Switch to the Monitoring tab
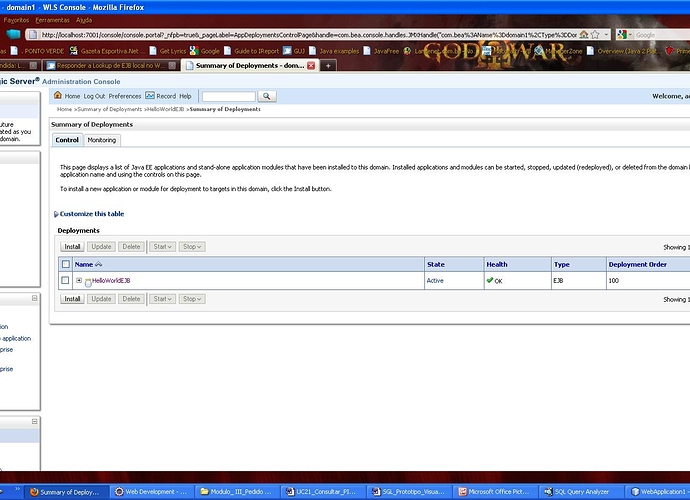 coord(102,140)
